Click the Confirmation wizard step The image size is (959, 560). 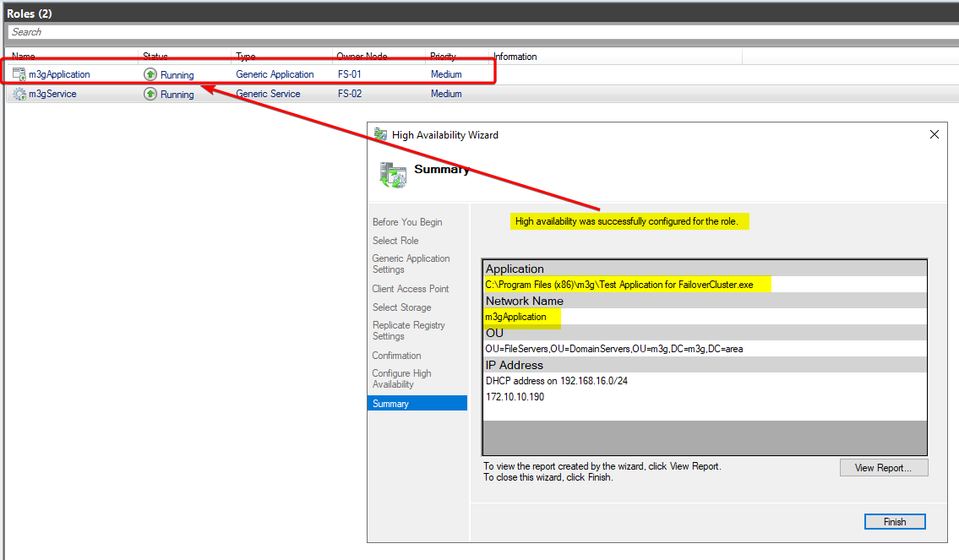pos(396,356)
